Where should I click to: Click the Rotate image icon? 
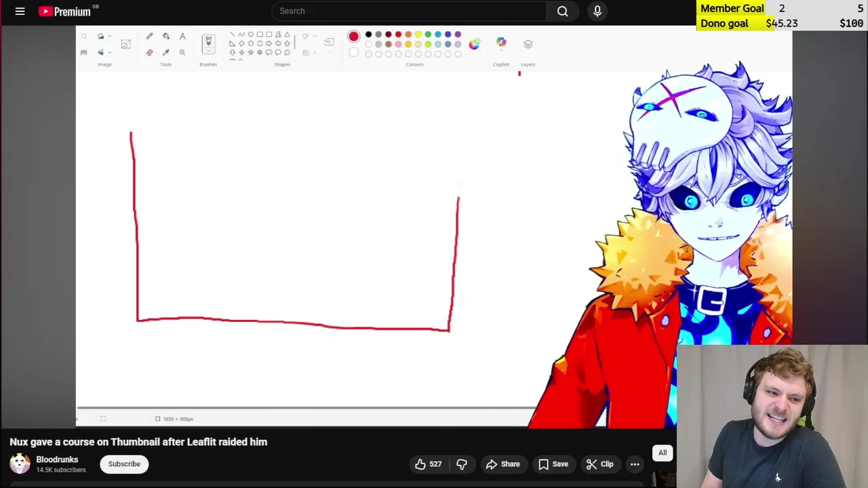pos(100,36)
